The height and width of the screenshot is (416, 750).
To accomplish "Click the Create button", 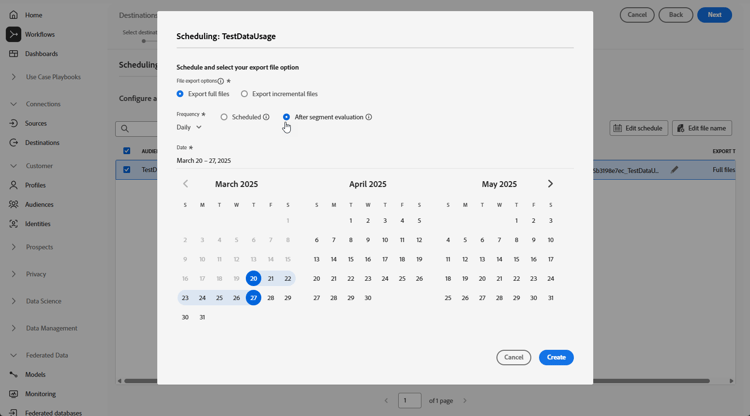I will tap(556, 357).
